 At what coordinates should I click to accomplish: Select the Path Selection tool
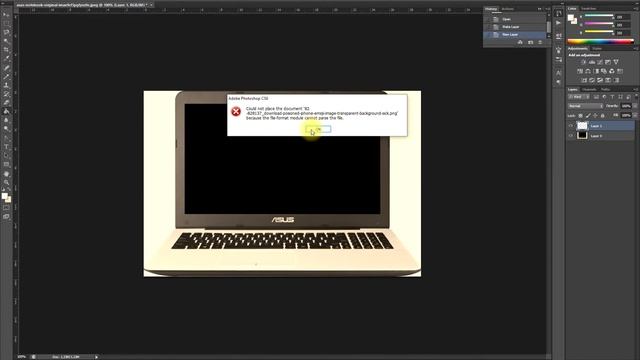point(6,156)
